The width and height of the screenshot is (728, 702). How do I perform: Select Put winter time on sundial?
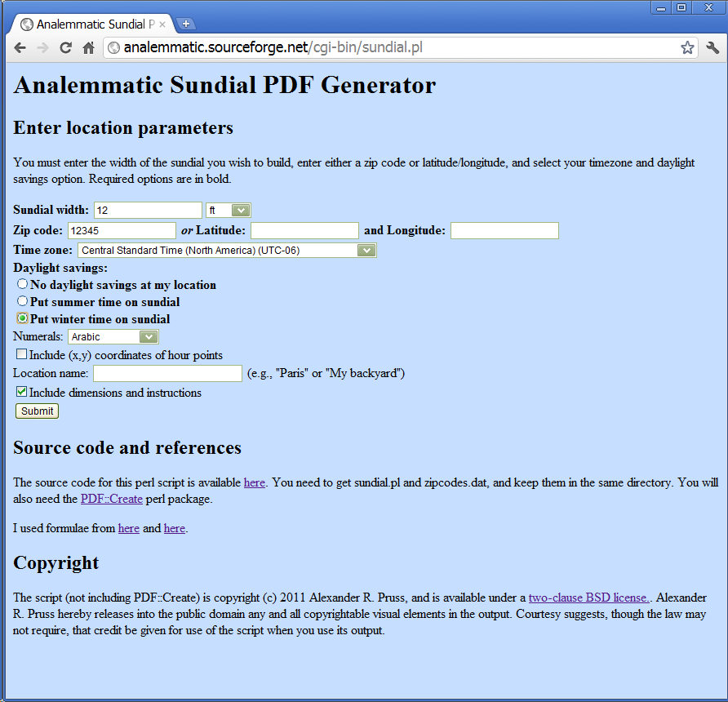pyautogui.click(x=22, y=318)
